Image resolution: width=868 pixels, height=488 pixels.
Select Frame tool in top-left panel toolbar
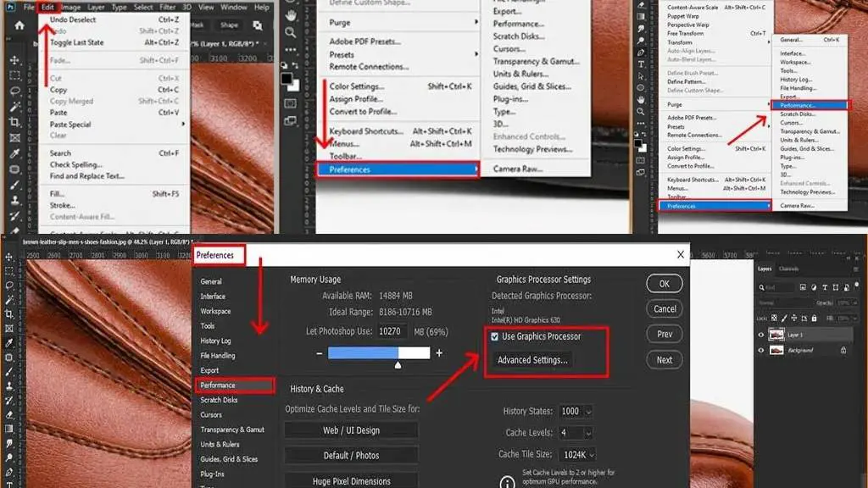pos(15,138)
